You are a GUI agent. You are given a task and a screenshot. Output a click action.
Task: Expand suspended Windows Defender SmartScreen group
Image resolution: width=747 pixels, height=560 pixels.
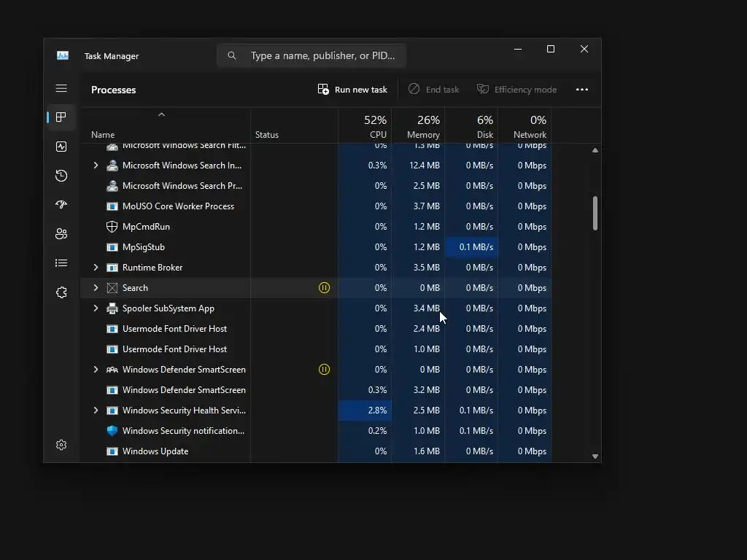click(96, 370)
